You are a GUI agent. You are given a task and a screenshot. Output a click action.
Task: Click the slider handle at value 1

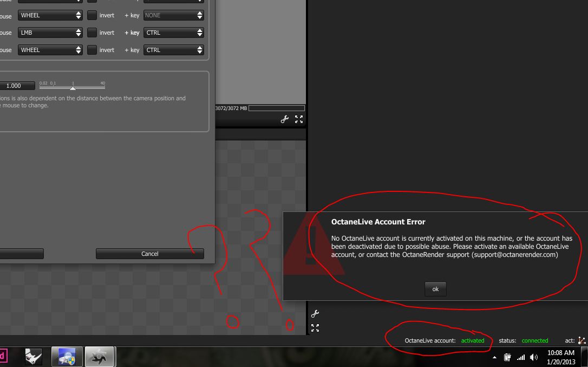point(73,88)
